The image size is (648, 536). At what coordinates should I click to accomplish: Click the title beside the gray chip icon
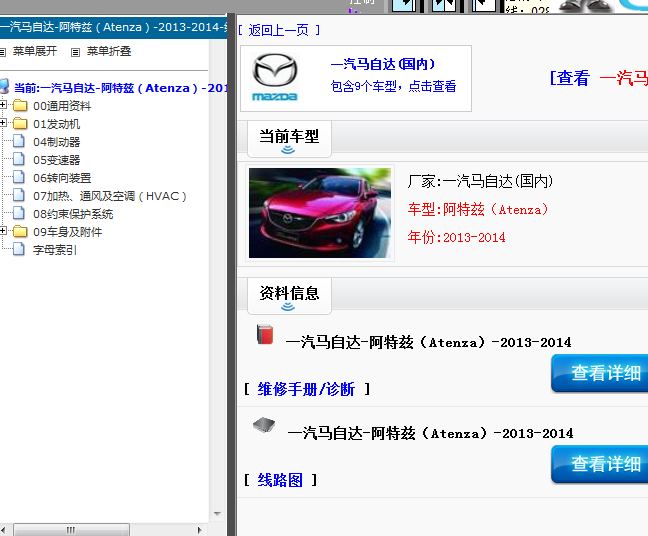(430, 433)
